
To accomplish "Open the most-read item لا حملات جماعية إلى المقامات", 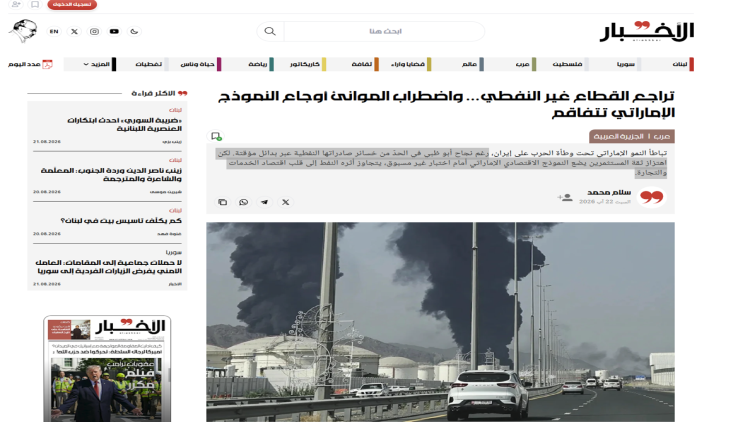I will 109,266.
